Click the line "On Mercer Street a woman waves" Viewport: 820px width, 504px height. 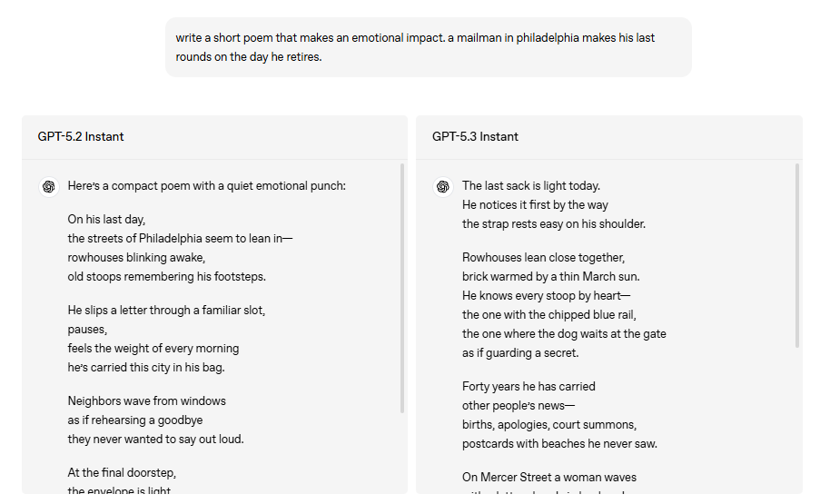tap(548, 477)
